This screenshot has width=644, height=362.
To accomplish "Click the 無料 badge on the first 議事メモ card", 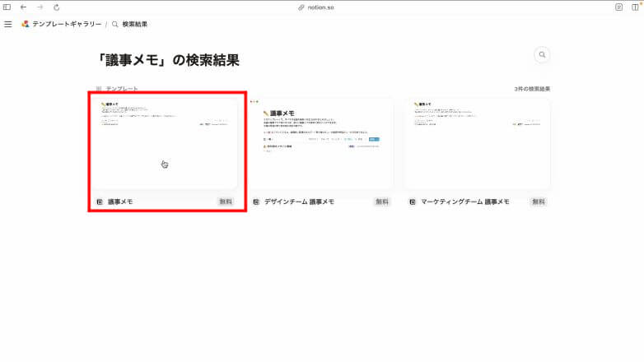I will click(x=226, y=202).
